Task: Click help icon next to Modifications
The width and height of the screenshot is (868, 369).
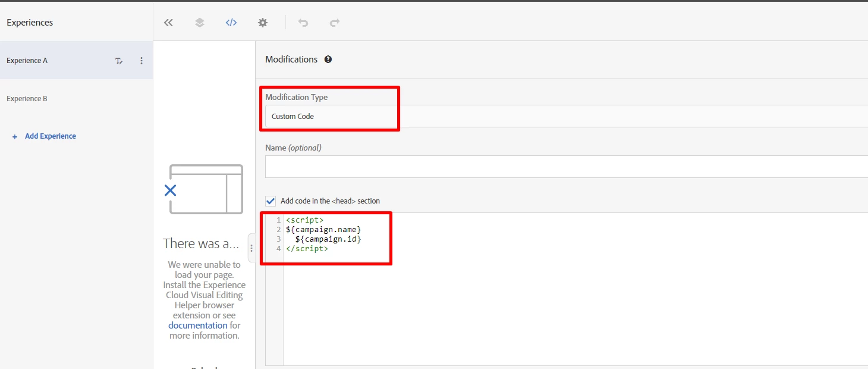Action: tap(328, 60)
